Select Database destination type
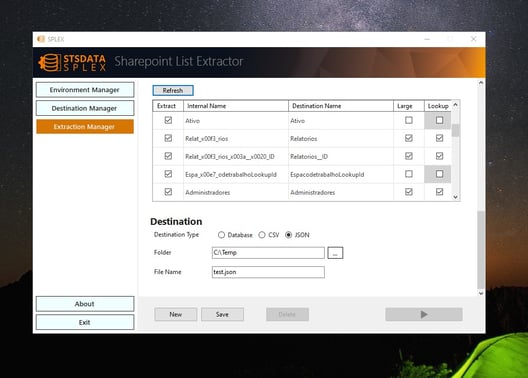Screen dimensions: 528x378 [221, 235]
